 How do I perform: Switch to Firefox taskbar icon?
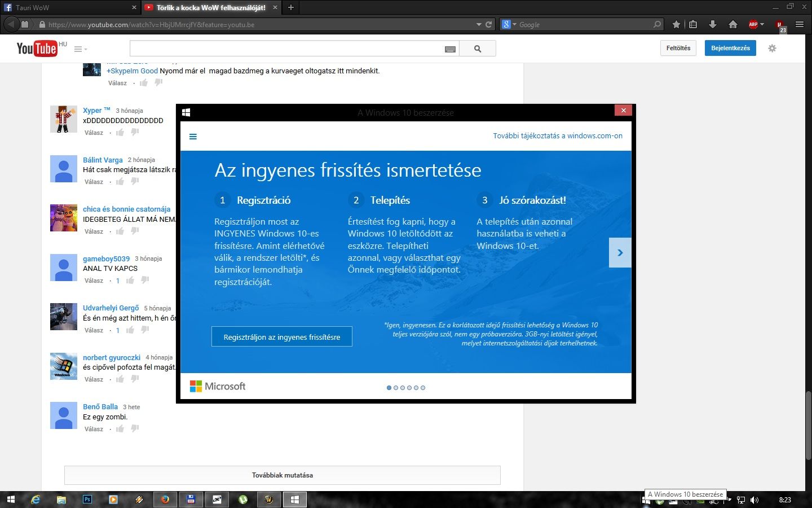point(165,500)
